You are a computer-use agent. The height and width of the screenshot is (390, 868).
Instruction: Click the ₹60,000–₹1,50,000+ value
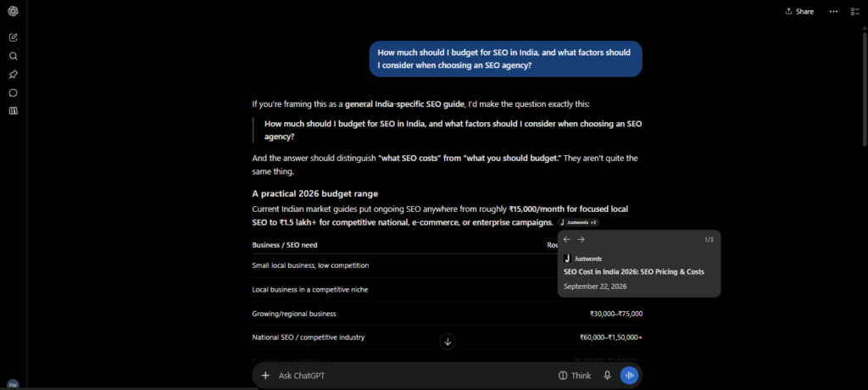point(611,337)
